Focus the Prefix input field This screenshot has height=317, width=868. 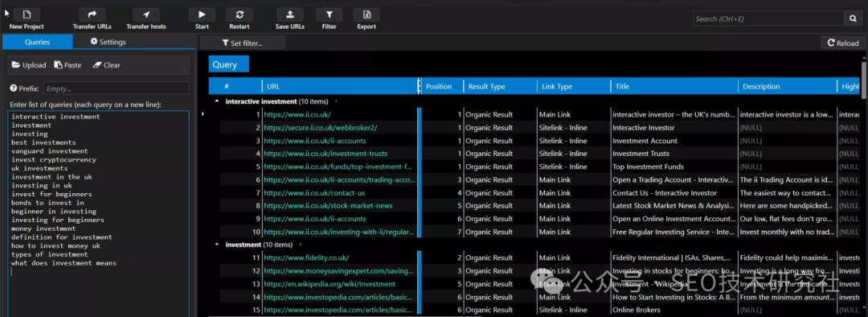coord(117,89)
